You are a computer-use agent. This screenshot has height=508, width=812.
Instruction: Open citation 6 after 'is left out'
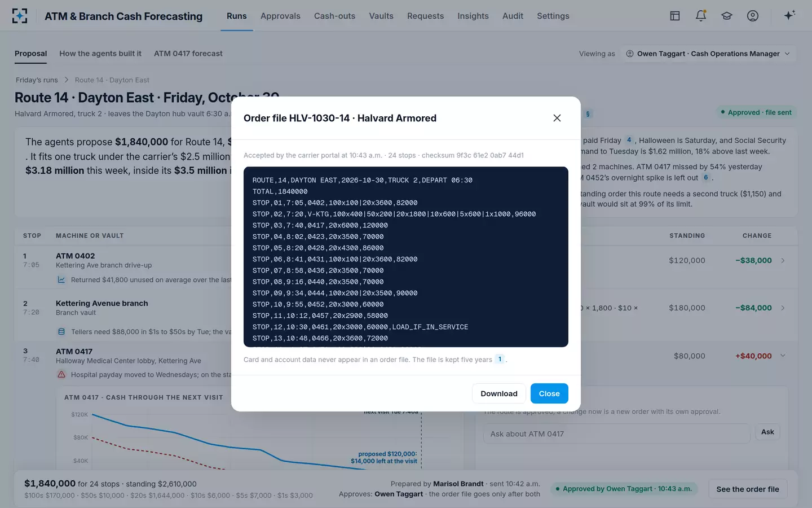(705, 177)
